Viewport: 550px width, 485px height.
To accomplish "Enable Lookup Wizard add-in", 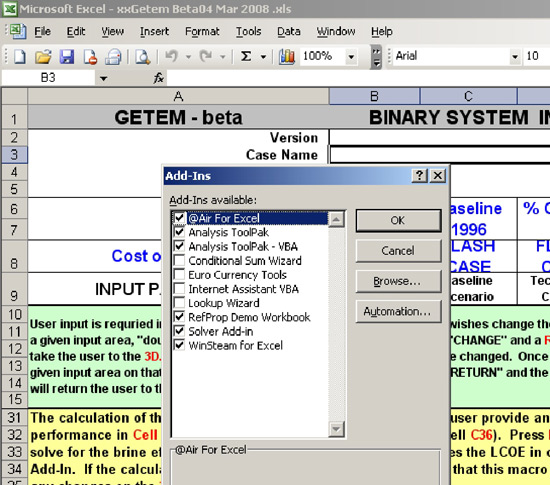I will 179,303.
